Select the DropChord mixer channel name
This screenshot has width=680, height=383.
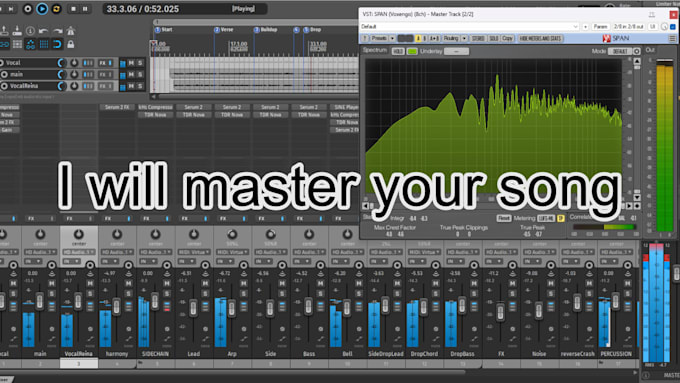click(x=424, y=354)
